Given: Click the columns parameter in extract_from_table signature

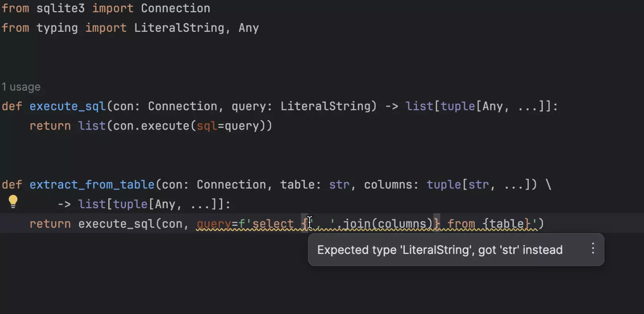Looking at the screenshot, I should click(x=388, y=184).
